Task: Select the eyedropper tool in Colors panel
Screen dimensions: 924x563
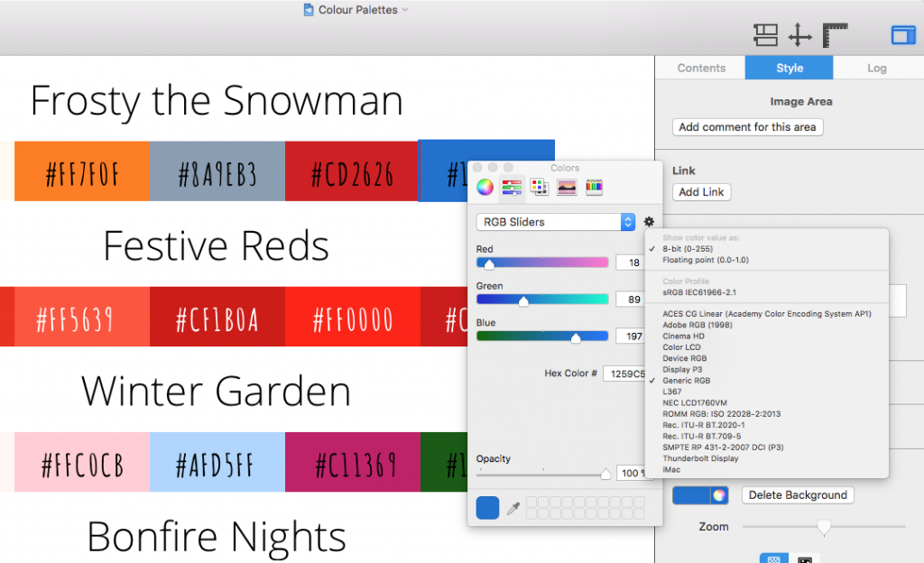Action: coord(513,507)
